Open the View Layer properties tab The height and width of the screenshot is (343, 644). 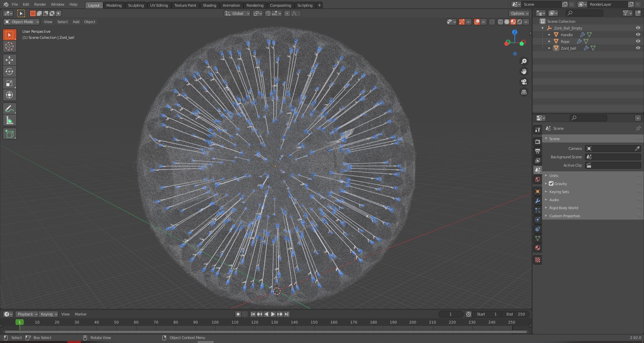[538, 161]
